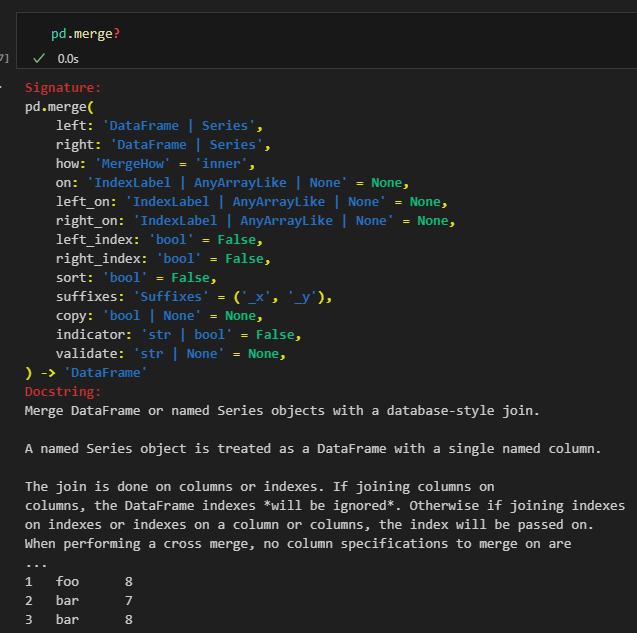Click the line containing '*will be ignored*'
637x633 pixels.
325,506
